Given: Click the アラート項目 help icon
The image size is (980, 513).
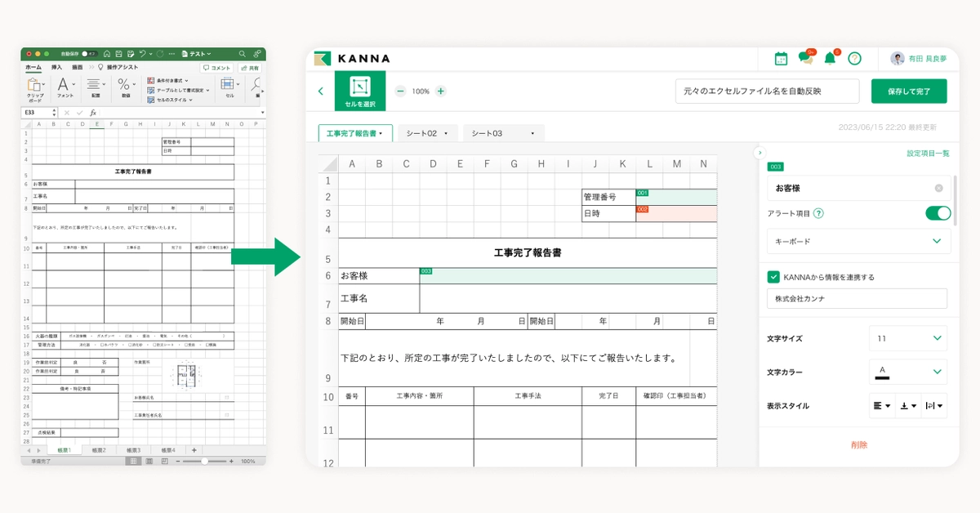Looking at the screenshot, I should tap(818, 213).
